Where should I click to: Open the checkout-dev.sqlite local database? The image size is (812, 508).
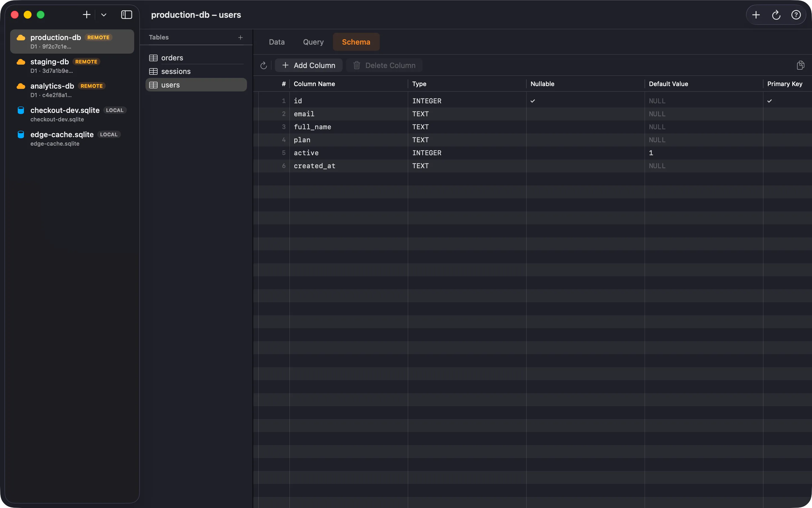click(72, 114)
